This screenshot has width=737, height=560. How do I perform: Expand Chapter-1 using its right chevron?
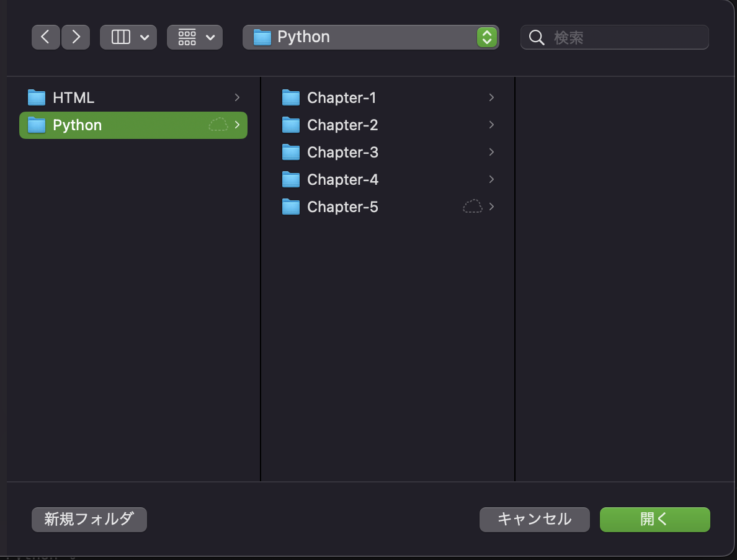point(491,97)
